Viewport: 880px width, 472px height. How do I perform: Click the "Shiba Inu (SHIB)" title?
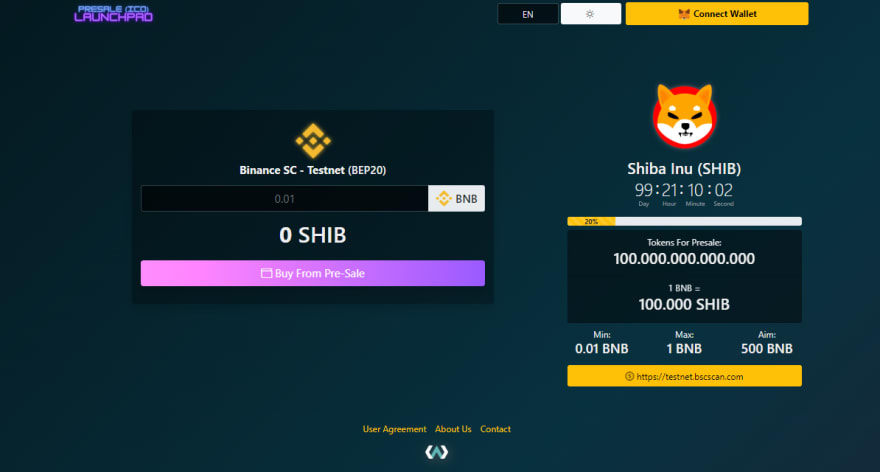pos(684,168)
